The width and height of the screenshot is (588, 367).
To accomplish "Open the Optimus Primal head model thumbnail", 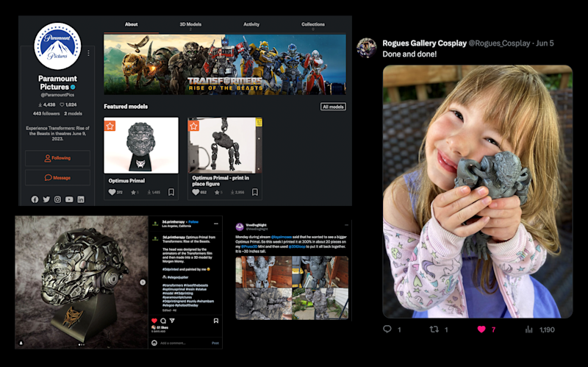I will tap(141, 145).
